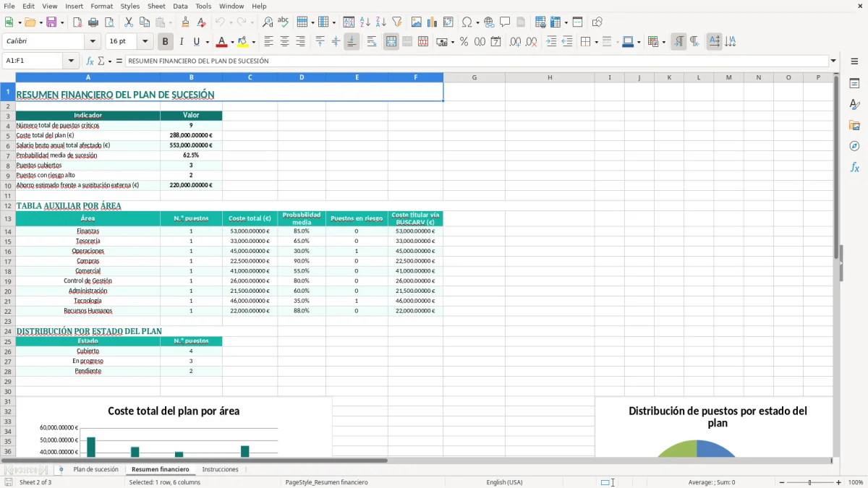
Task: Toggle Left-To-Right text direction
Action: 678,42
